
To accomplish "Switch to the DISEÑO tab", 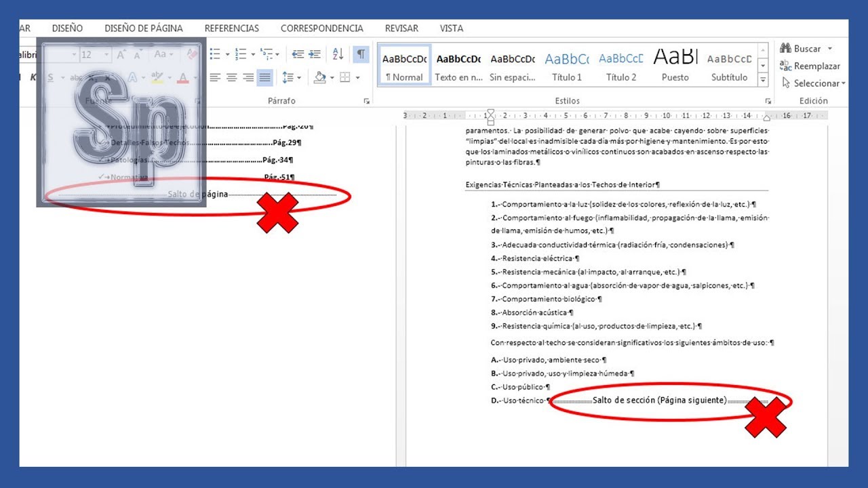I will (67, 28).
